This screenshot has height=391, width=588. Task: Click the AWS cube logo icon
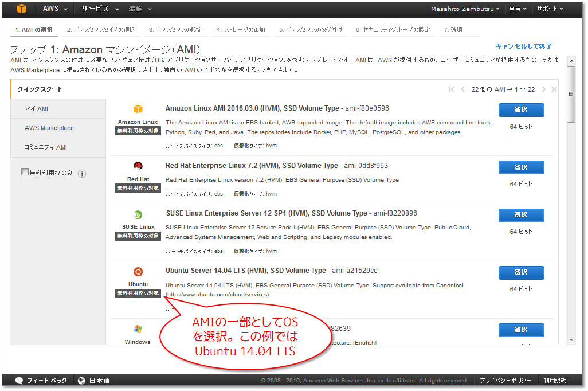pyautogui.click(x=22, y=9)
